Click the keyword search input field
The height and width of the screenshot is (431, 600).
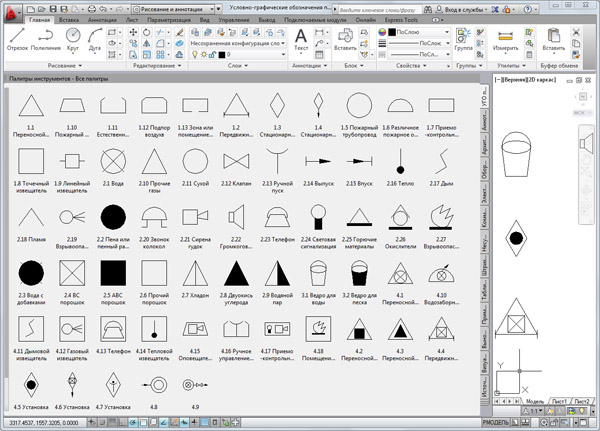click(x=380, y=7)
